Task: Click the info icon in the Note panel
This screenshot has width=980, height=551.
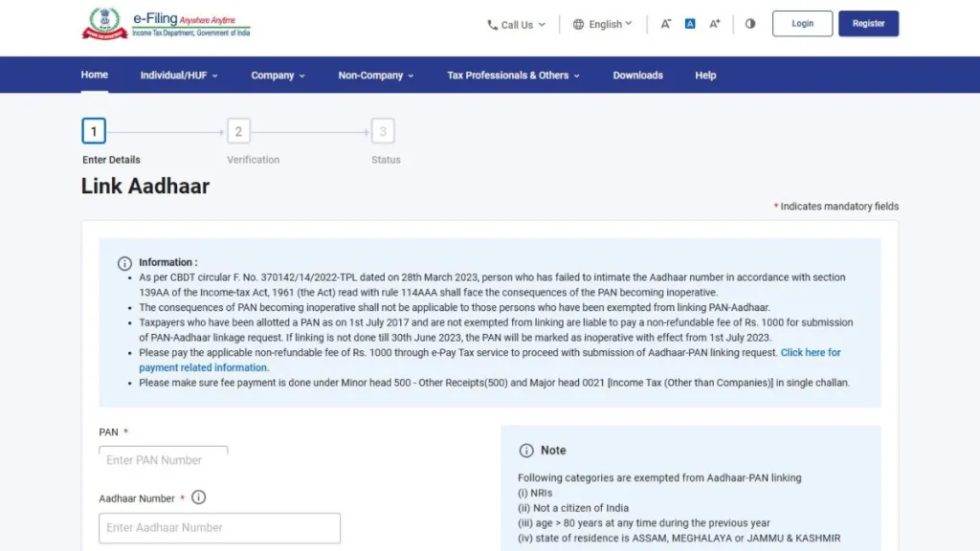Action: pyautogui.click(x=527, y=450)
